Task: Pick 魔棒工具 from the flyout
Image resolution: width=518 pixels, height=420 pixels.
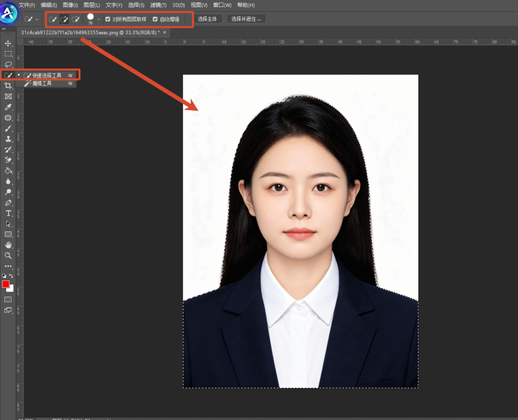Action: tap(47, 83)
